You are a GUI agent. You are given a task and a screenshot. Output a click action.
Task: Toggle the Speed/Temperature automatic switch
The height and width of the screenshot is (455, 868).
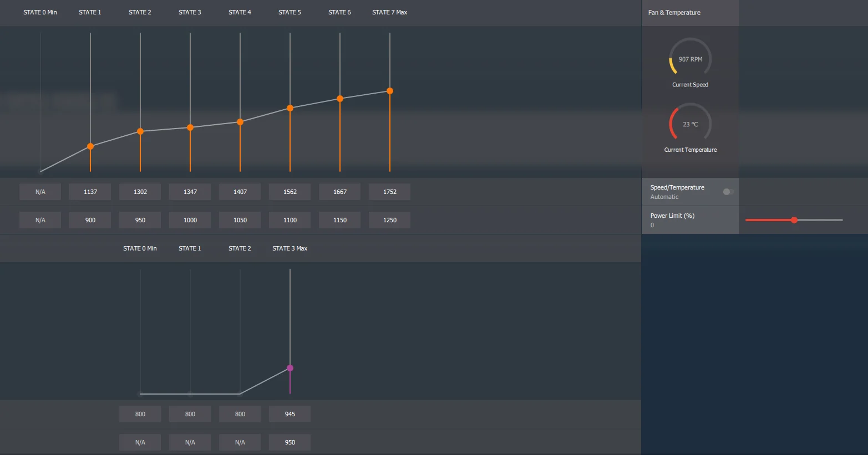(x=728, y=192)
